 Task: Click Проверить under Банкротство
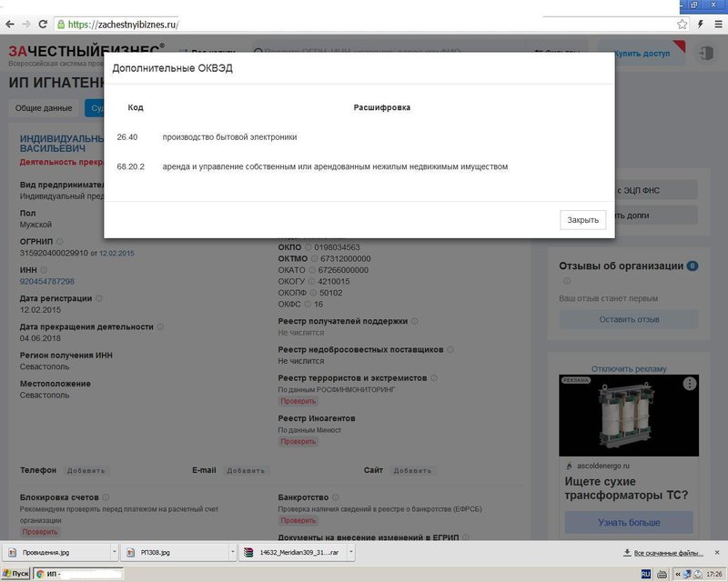click(x=298, y=520)
